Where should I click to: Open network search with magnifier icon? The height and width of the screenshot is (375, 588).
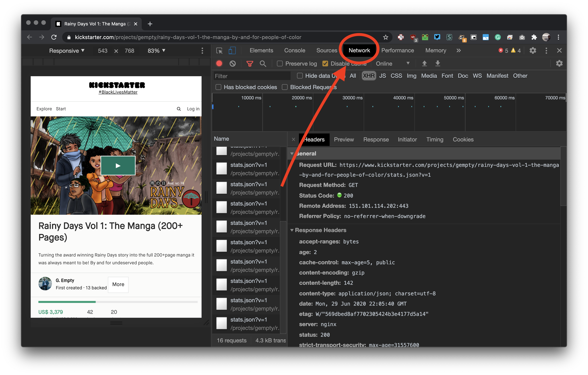(x=263, y=64)
